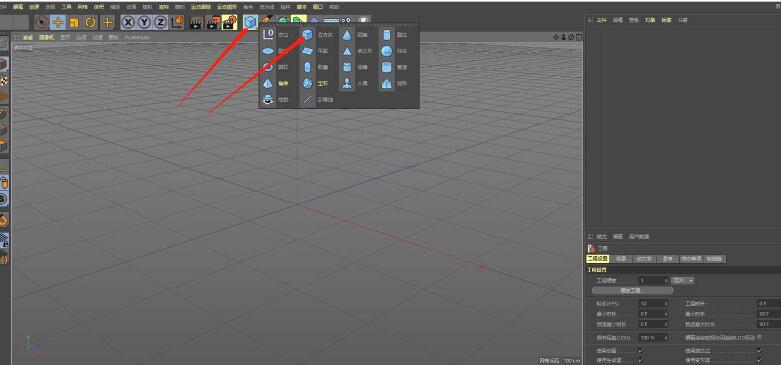Open the Render Settings icon

pos(230,22)
